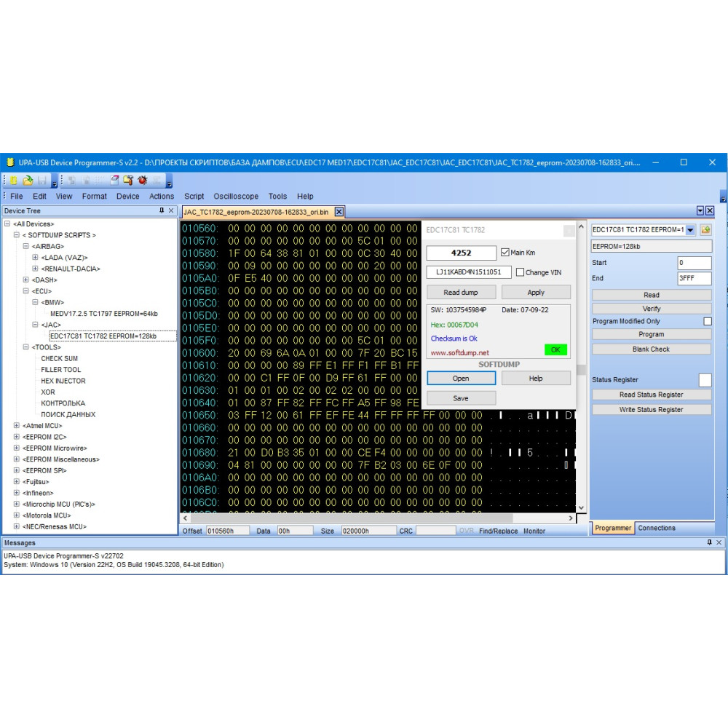728x728 pixels.
Task: Select MEDV17.2.5 TC1797 EEPROM=64kb item
Action: pos(104,313)
